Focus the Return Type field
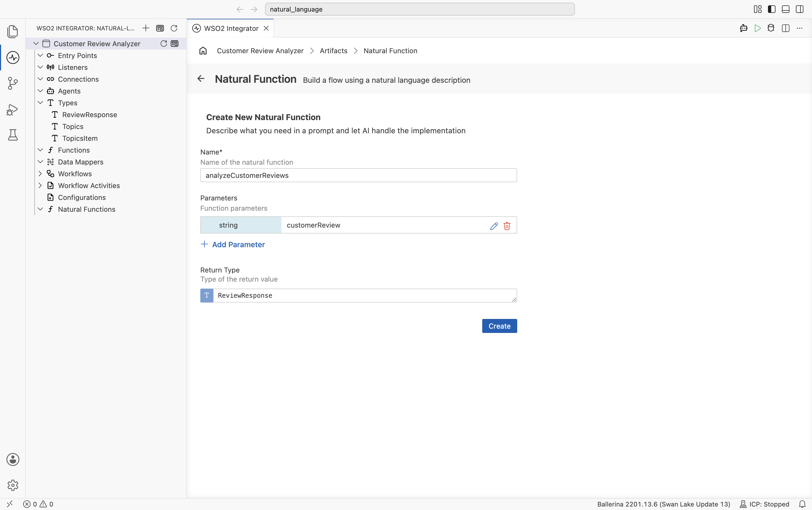 click(365, 296)
